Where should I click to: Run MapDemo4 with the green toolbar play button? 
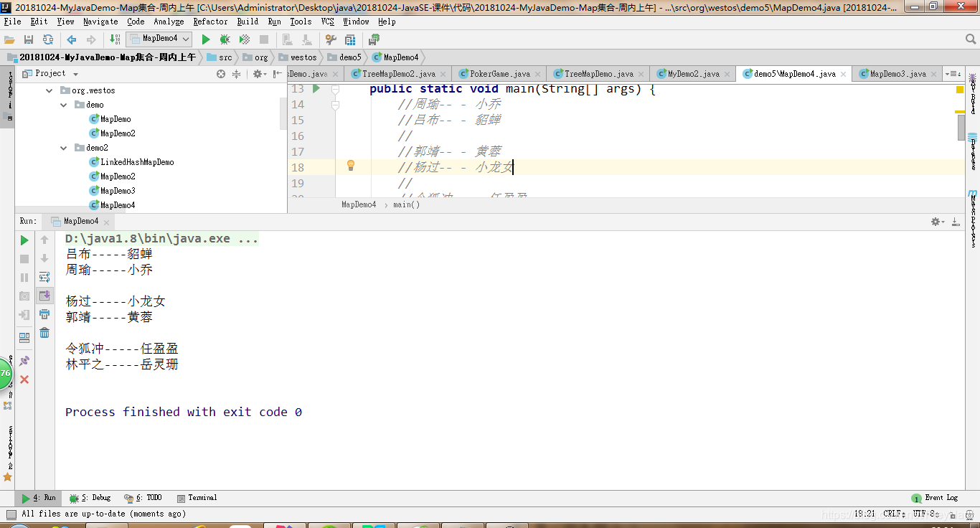pos(206,39)
